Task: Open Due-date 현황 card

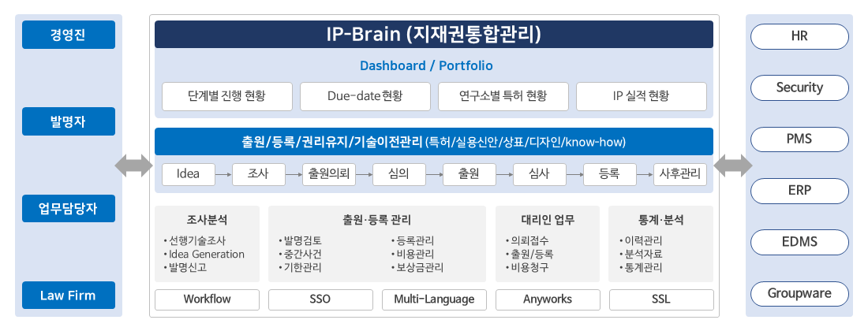Action: point(365,96)
